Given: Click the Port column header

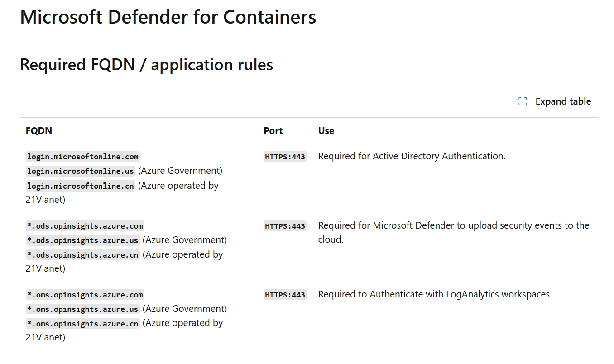Looking at the screenshot, I should click(x=273, y=131).
